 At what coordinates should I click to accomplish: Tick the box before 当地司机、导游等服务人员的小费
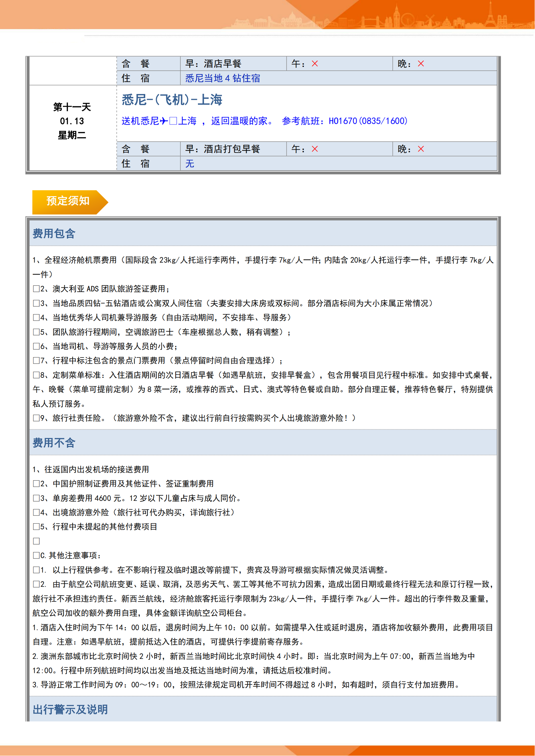tap(36, 346)
